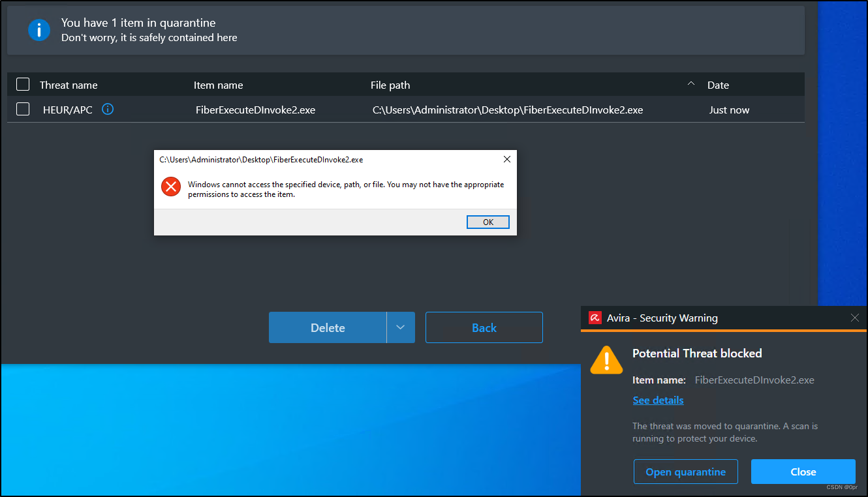The image size is (868, 497).
Task: Click the 'Windows cannot access' message text
Action: tap(346, 189)
